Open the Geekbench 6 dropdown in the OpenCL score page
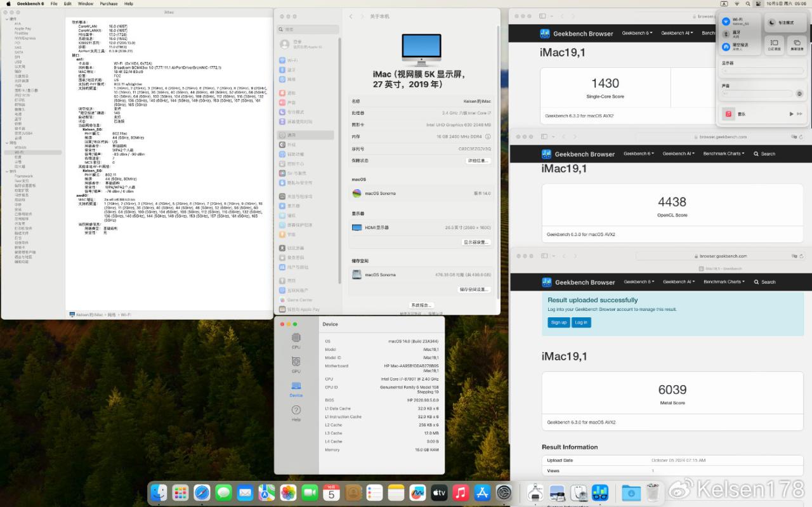The height and width of the screenshot is (507, 812). tap(638, 154)
